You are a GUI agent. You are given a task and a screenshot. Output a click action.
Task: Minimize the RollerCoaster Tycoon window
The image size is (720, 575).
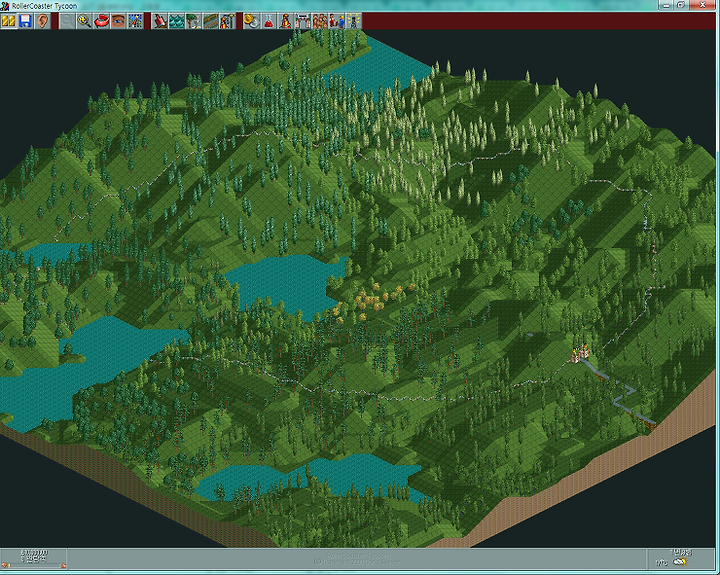665,5
